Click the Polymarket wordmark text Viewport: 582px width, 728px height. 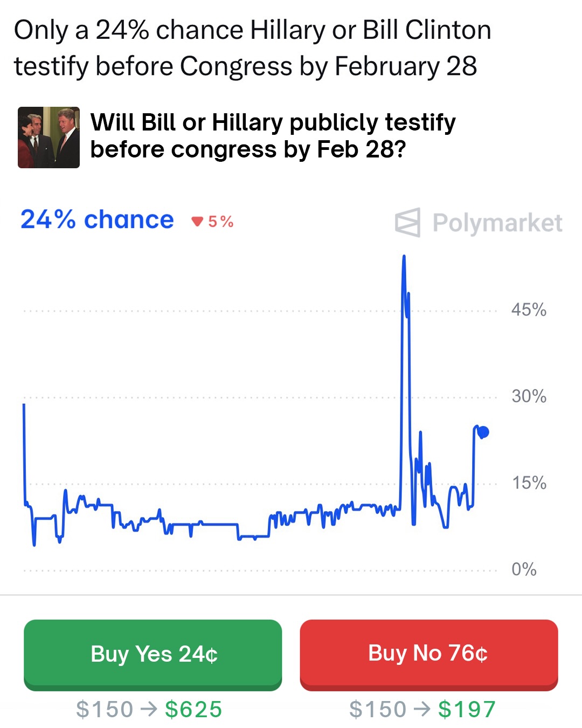497,223
